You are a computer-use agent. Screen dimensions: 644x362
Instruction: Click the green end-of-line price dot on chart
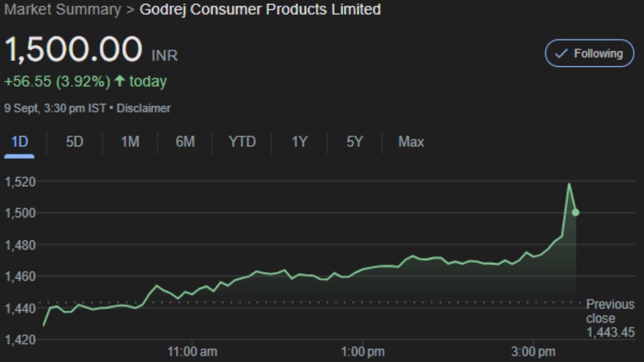tap(576, 212)
